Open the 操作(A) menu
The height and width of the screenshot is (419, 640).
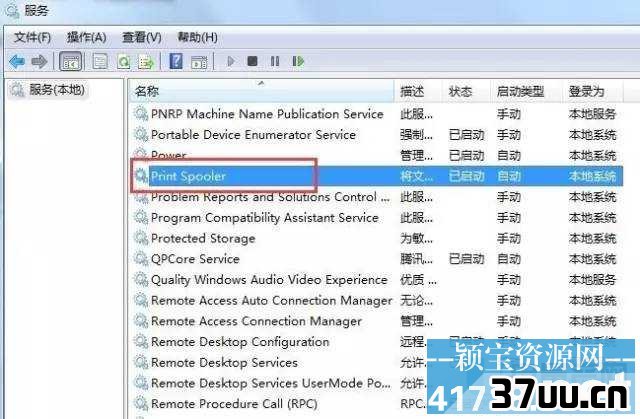point(87,38)
